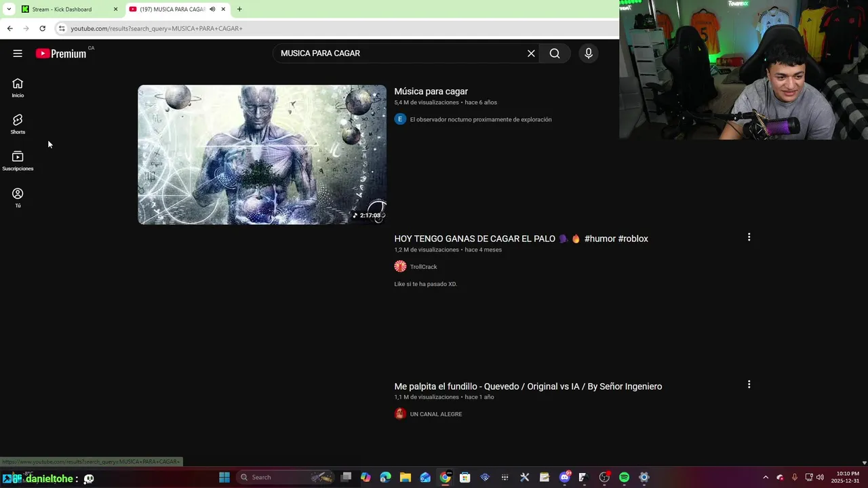868x488 pixels.
Task: Clear the YouTube search box text
Action: [x=531, y=54]
